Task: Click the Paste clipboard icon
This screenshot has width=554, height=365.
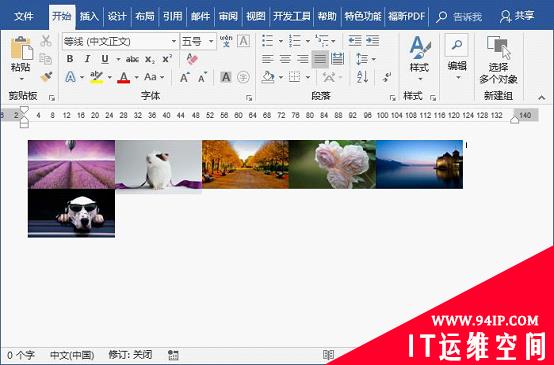Action: coord(21,49)
